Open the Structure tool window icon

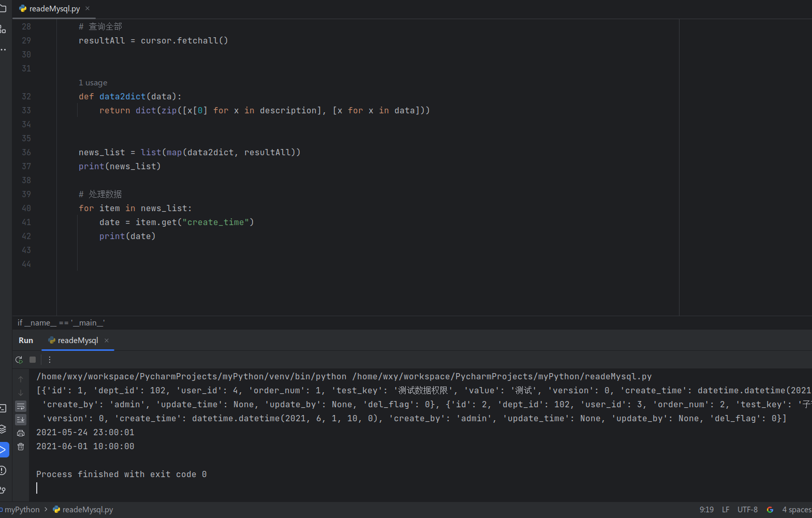click(3, 29)
